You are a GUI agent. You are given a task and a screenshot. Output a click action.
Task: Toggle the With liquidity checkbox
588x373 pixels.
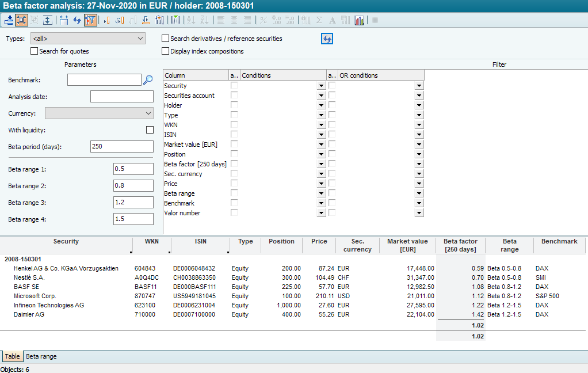pyautogui.click(x=150, y=130)
